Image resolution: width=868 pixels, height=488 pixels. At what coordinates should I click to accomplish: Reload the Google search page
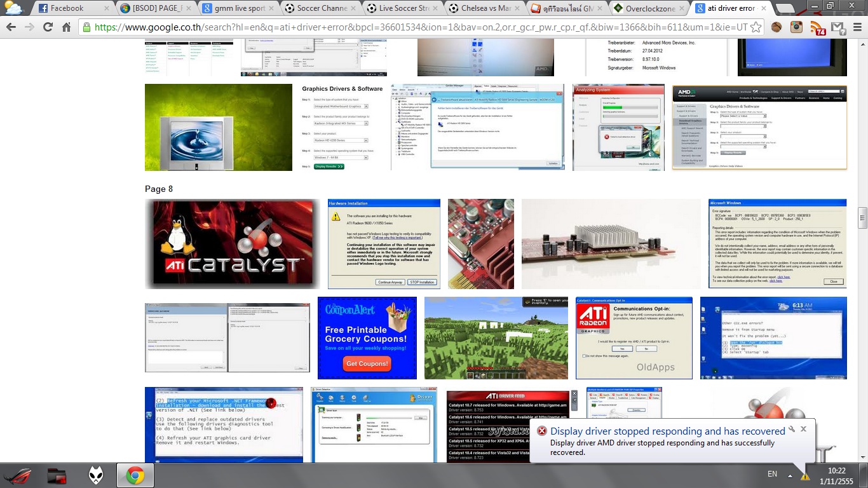(48, 27)
